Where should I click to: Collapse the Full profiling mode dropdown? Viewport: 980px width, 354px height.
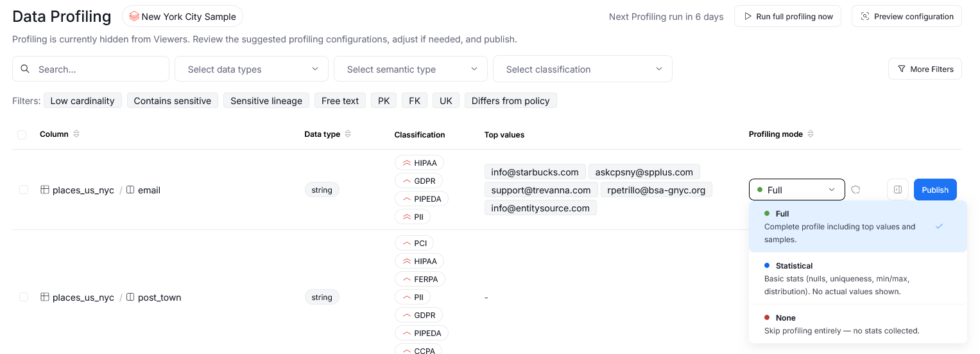(797, 190)
